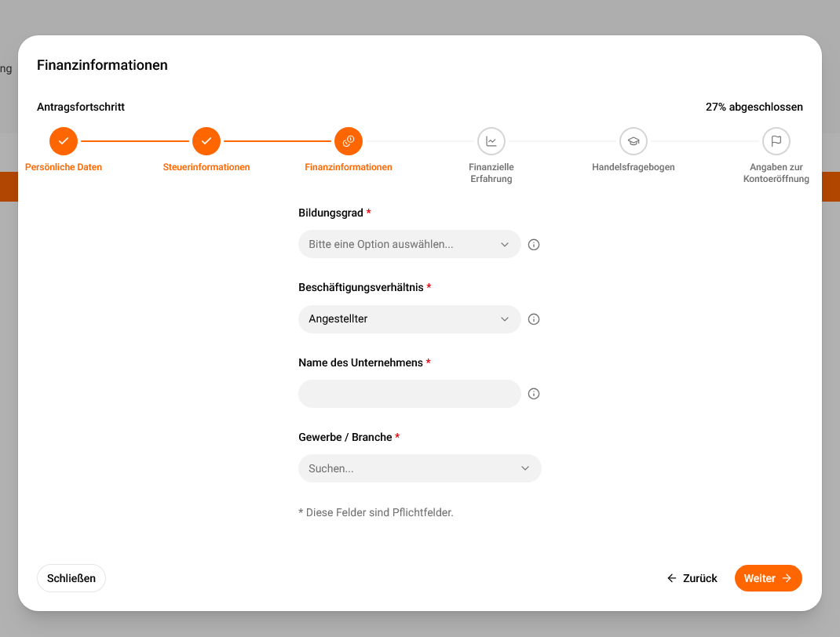Show info tooltip for Bildungsgrad
The width and height of the screenshot is (840, 637).
tap(534, 245)
